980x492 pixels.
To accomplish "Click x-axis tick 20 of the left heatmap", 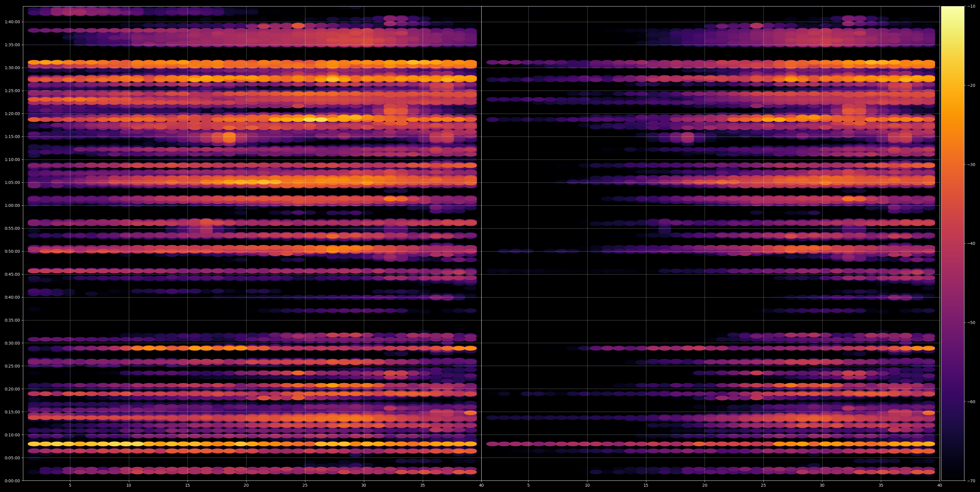I will pos(246,486).
